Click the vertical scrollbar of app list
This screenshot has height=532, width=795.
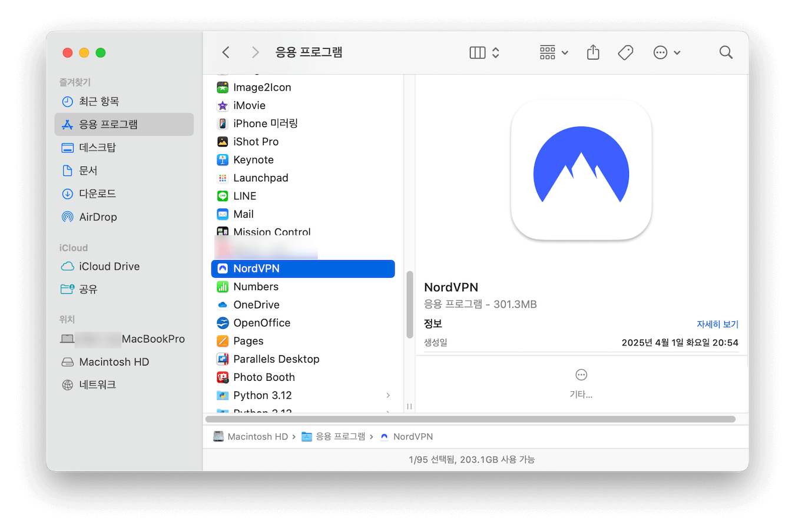(409, 305)
